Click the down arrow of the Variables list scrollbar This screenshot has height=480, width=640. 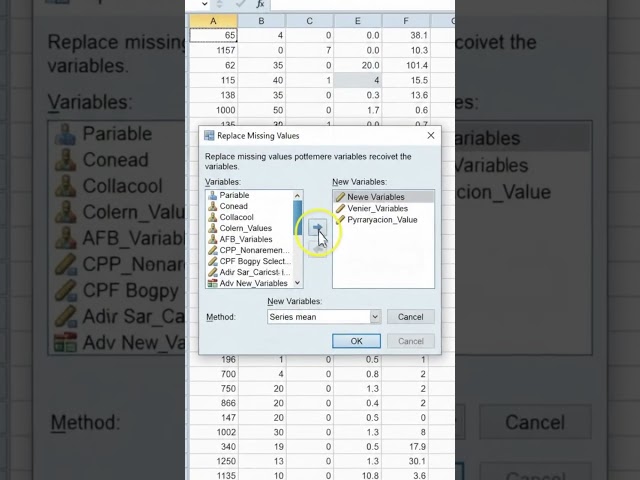297,283
